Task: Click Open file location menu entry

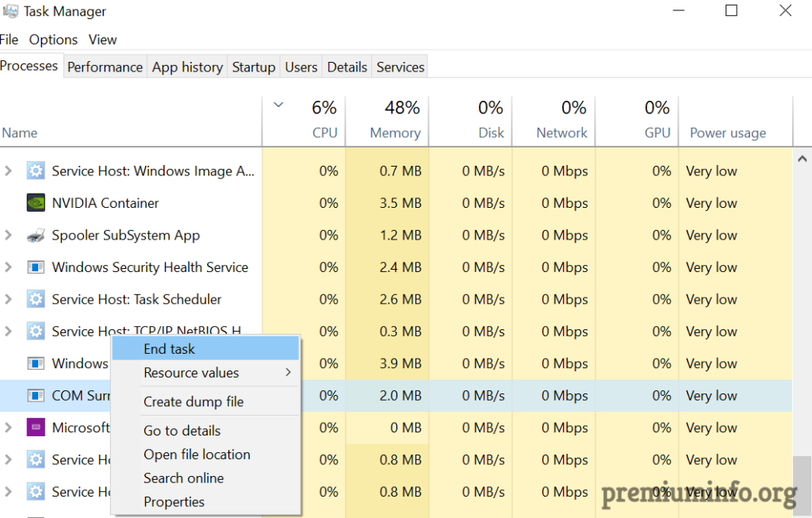Action: 197,455
